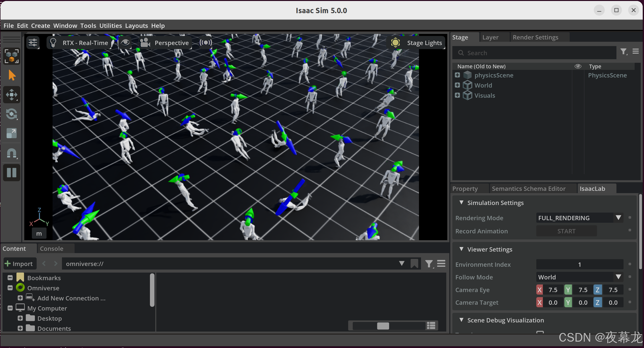Expand the World prim in Stage
This screenshot has height=348, width=644.
pyautogui.click(x=457, y=85)
